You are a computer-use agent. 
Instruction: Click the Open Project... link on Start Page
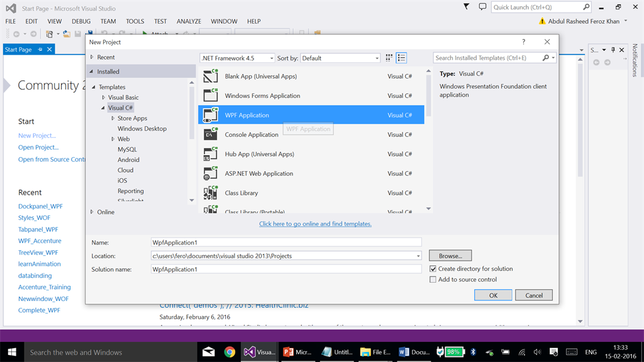click(38, 147)
